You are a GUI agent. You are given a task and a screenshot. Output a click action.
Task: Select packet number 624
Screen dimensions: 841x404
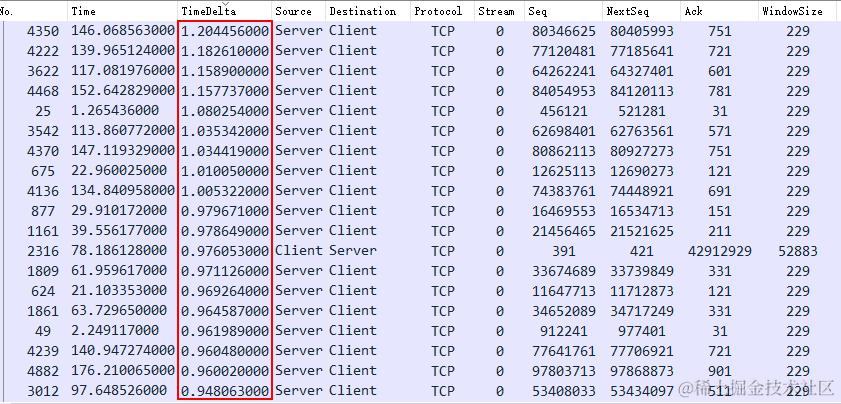pyautogui.click(x=43, y=291)
